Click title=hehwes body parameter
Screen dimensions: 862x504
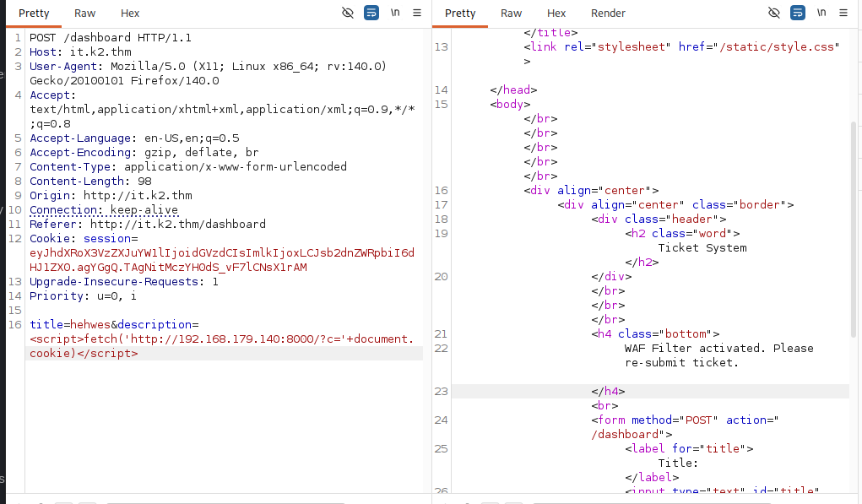[70, 324]
